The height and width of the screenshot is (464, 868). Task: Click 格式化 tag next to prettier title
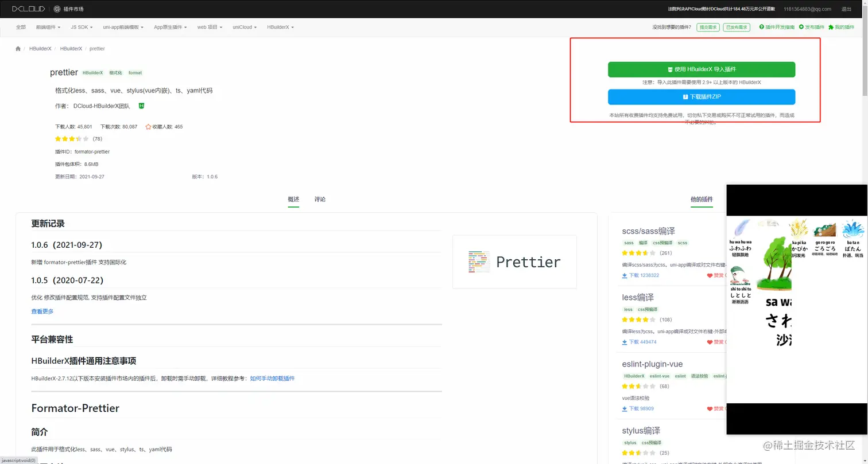click(x=115, y=73)
